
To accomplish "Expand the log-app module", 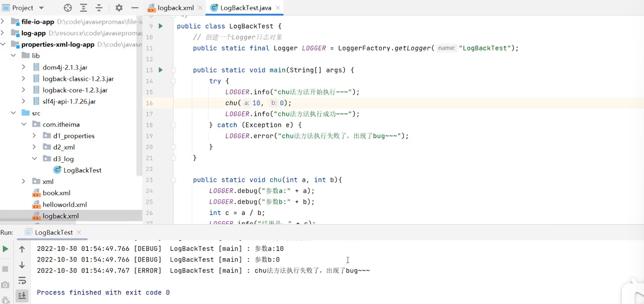I will coord(3,33).
